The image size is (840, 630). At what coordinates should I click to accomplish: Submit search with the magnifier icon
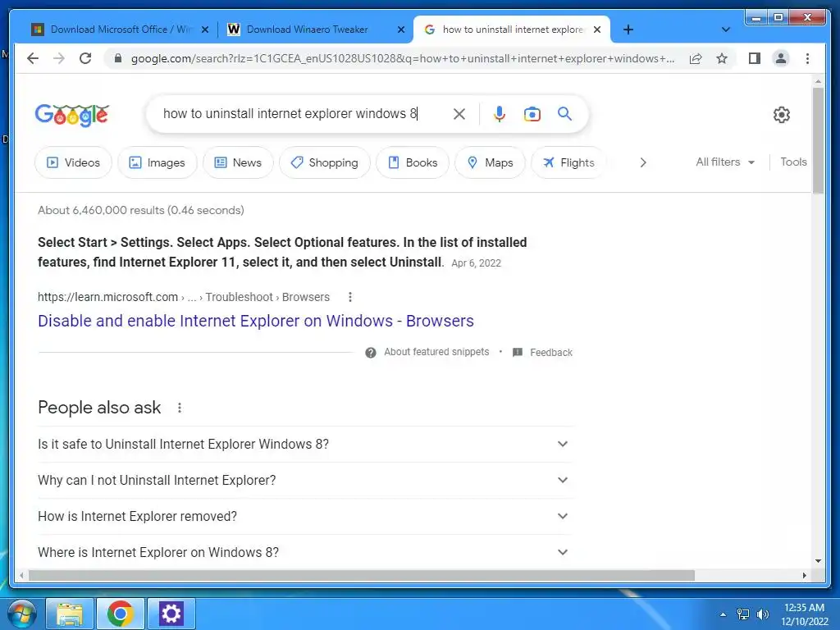click(564, 113)
